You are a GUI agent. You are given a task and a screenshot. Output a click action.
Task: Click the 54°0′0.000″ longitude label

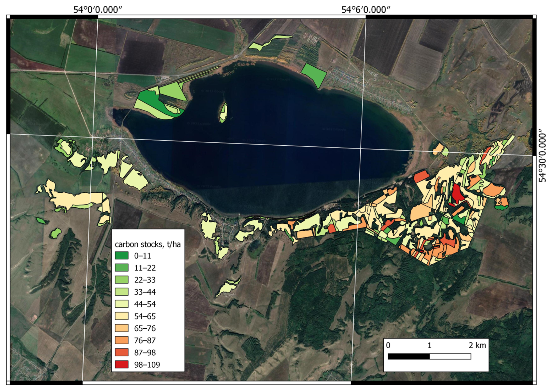tap(98, 10)
